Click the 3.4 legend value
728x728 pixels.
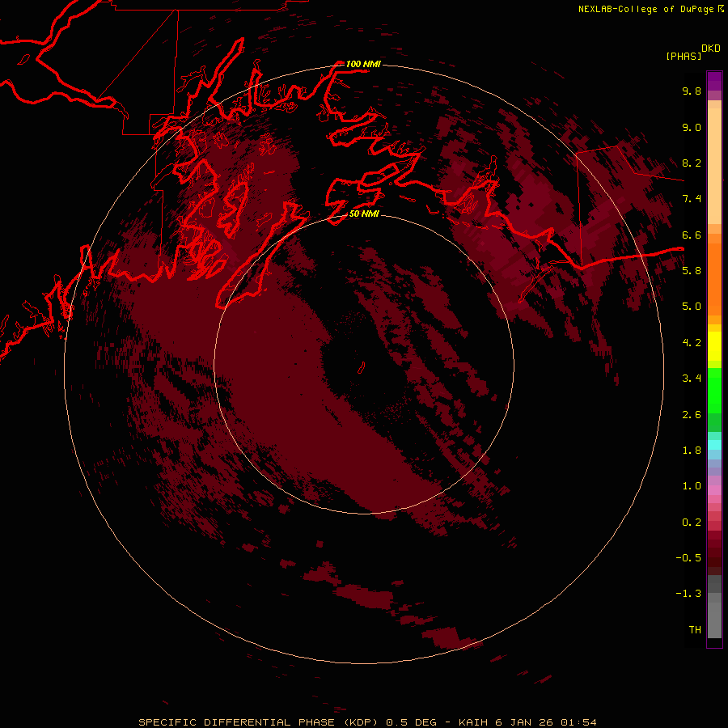point(692,379)
